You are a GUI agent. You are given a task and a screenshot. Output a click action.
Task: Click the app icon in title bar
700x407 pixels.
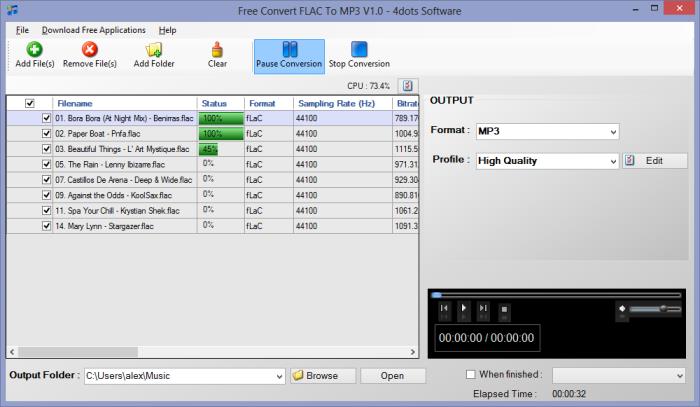(12, 10)
